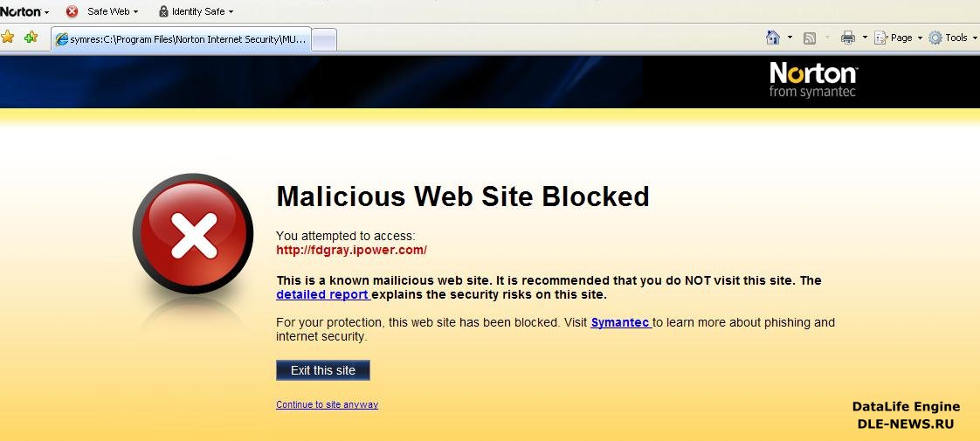Expand the Safe Web dropdown arrow

pos(135,12)
